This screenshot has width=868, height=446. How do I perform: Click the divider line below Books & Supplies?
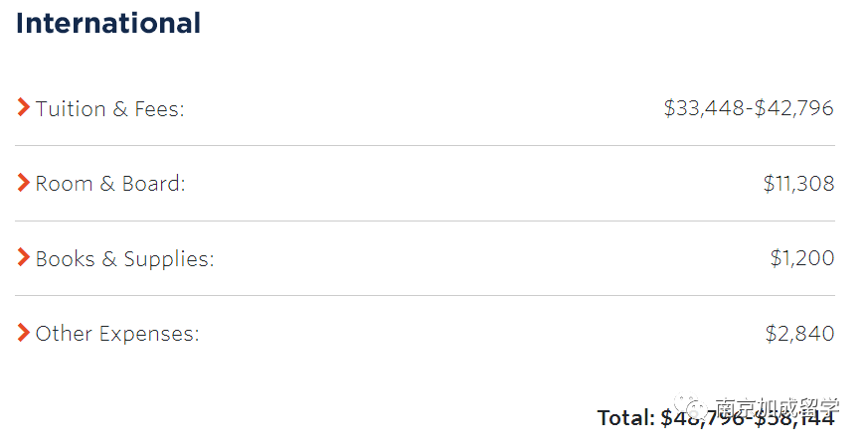tap(425, 295)
